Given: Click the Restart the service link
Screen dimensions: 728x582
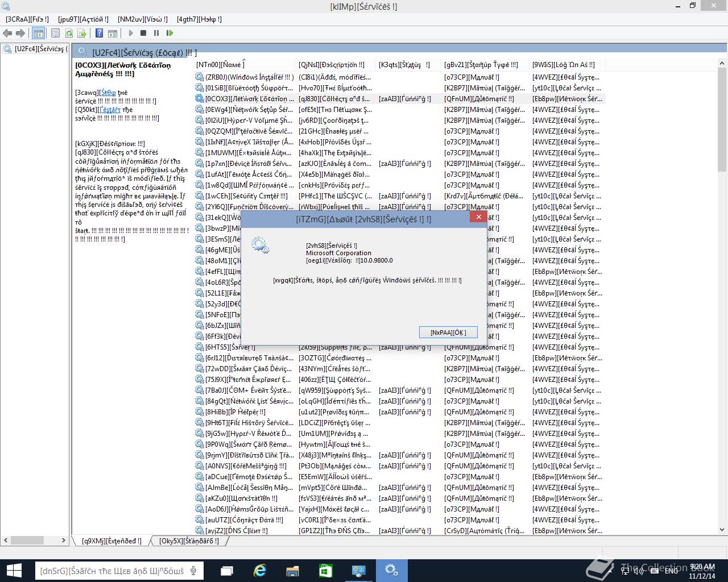Looking at the screenshot, I should [x=109, y=110].
